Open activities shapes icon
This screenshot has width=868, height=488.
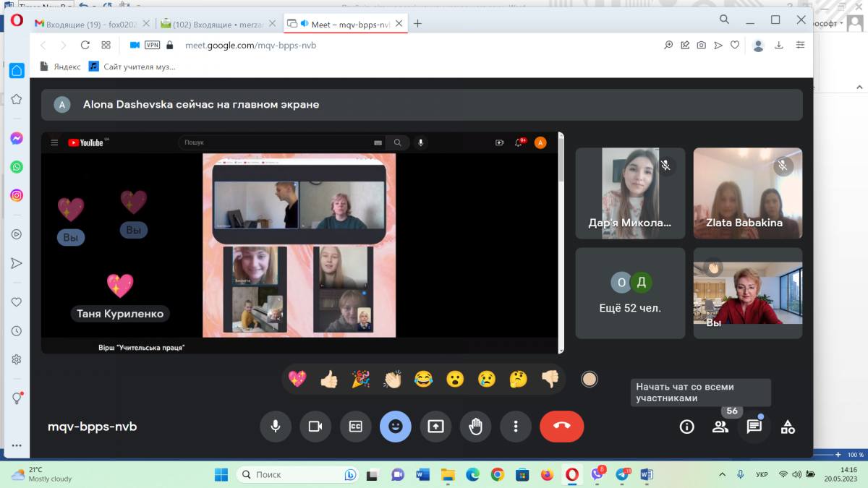788,427
